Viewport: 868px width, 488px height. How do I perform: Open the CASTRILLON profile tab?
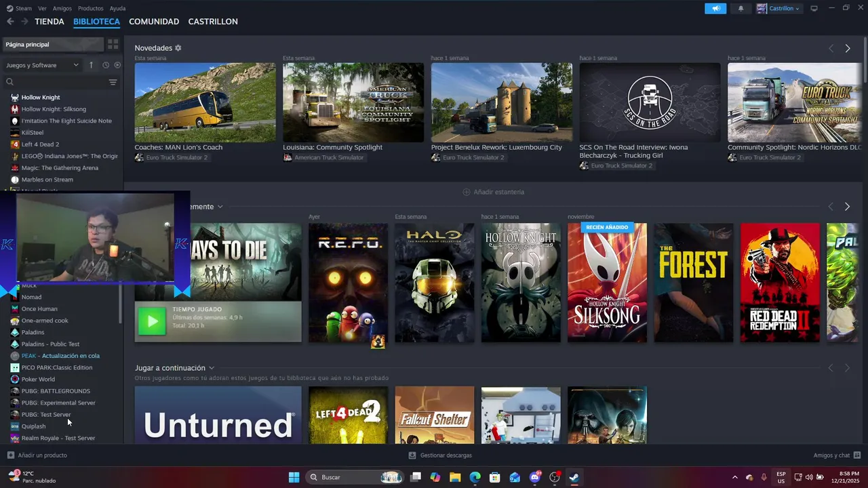click(x=213, y=22)
